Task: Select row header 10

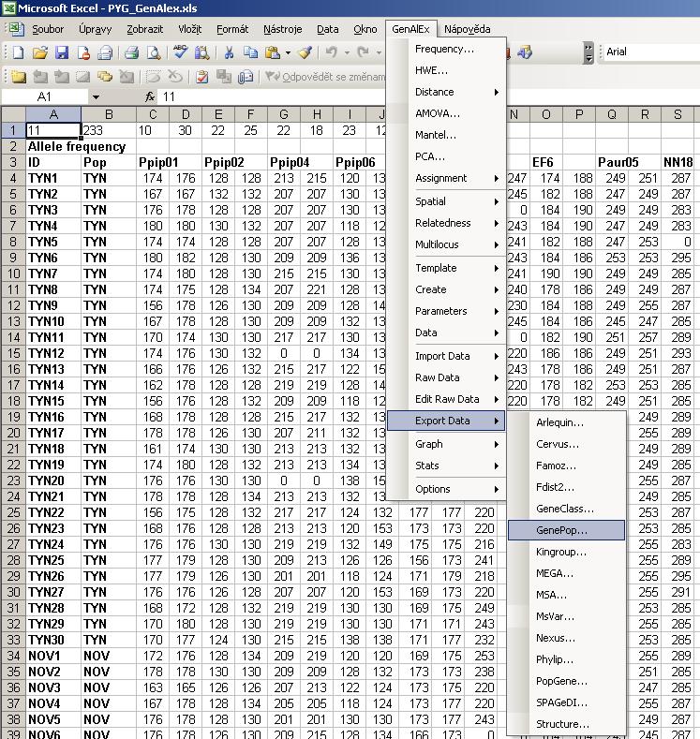Action: tap(13, 273)
